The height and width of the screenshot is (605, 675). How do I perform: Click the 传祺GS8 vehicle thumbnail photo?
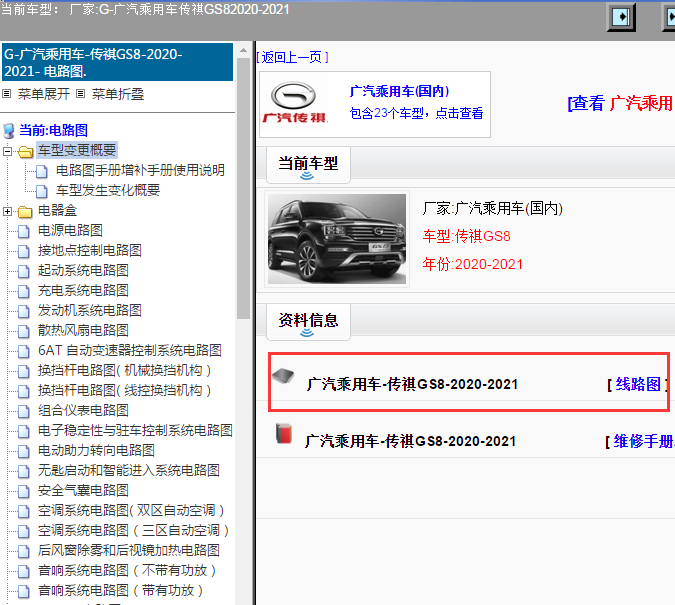337,239
